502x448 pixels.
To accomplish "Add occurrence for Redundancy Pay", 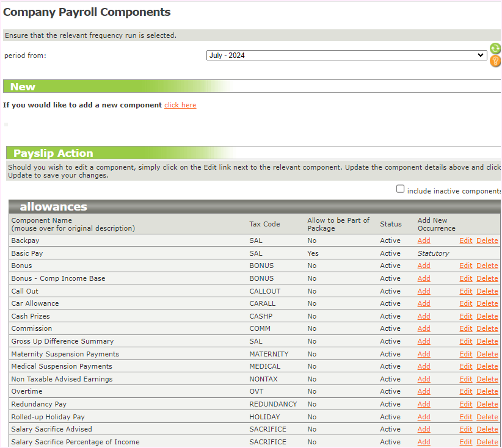I will point(424,404).
